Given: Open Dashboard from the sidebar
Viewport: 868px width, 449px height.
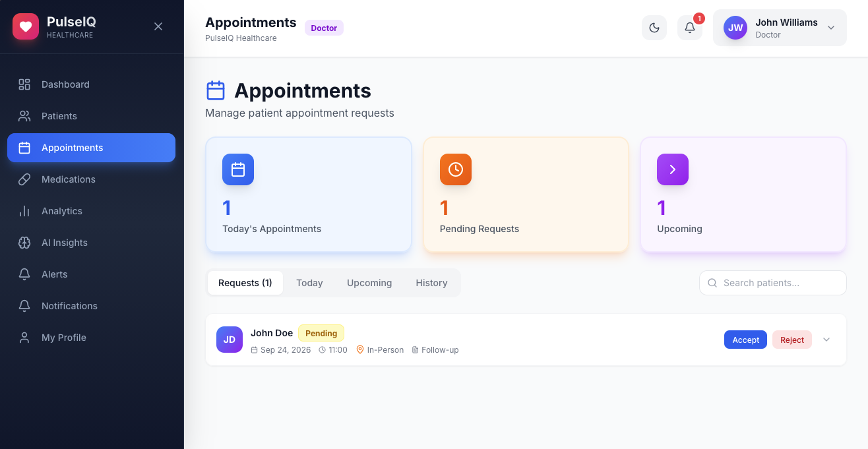Looking at the screenshot, I should (x=91, y=84).
